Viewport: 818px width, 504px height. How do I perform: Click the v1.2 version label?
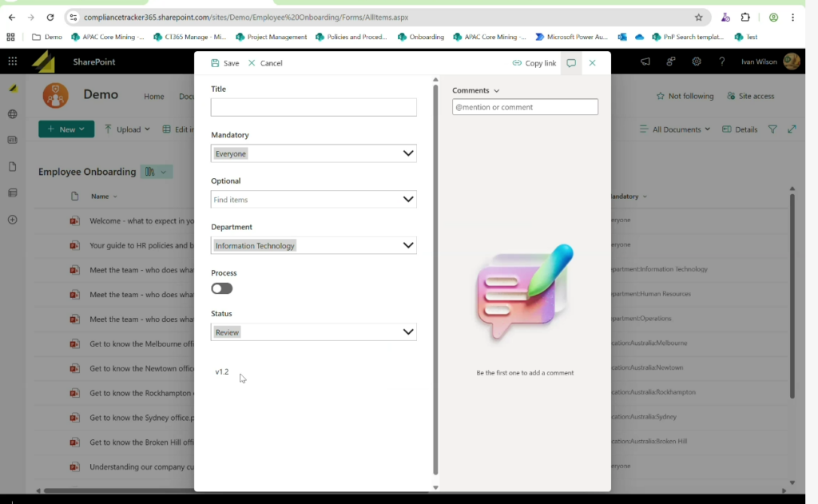(222, 371)
